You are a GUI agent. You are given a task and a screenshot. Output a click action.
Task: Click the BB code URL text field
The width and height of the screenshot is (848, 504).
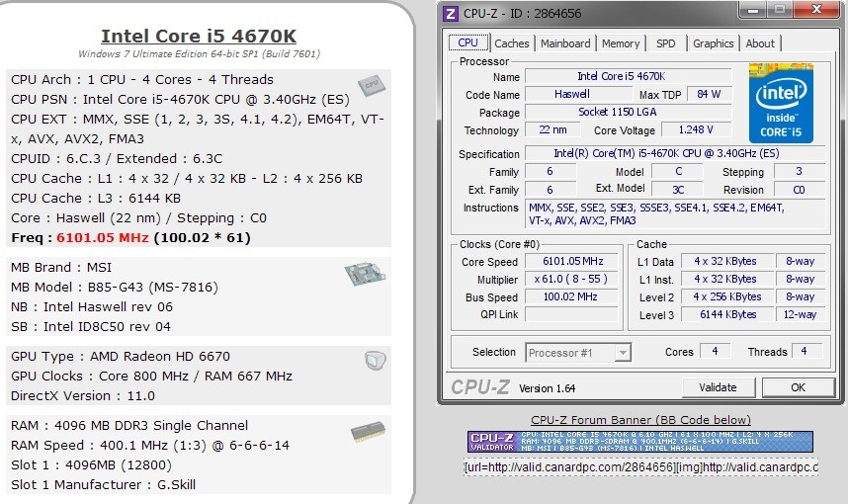(640, 467)
